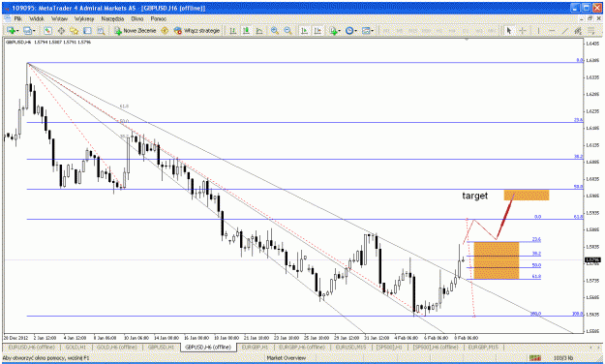This screenshot has height=364, width=605.
Task: Click the 'target' text label on chart
Action: pos(475,196)
